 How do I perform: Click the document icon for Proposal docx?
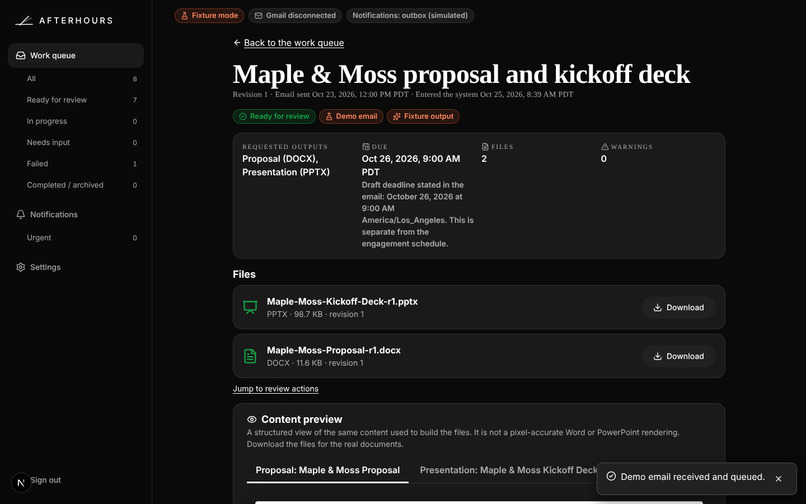point(250,356)
